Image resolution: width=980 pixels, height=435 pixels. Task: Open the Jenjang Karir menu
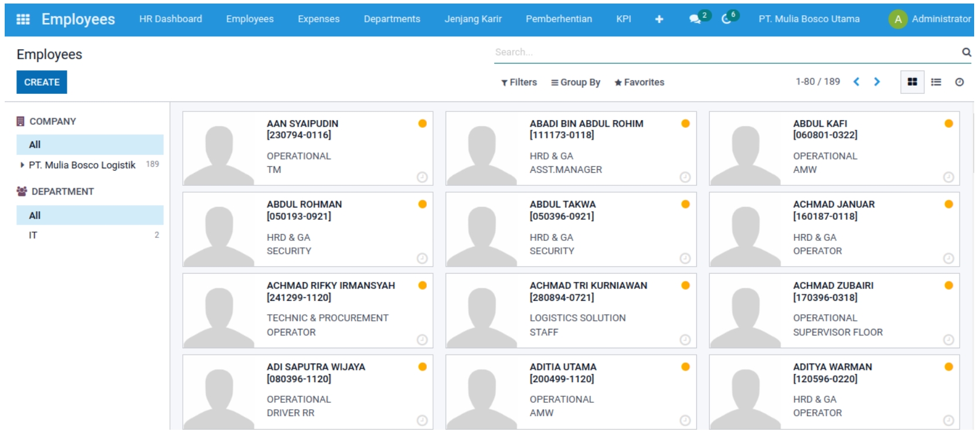[x=472, y=19]
